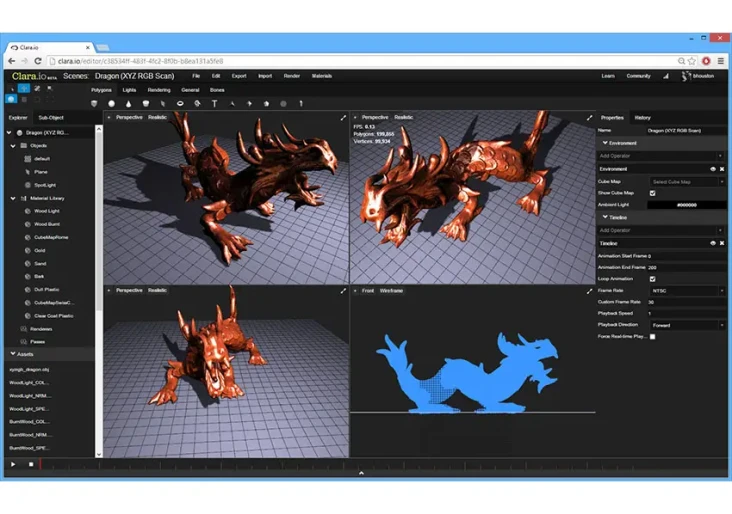Open the Chrome hamburger menu
The width and height of the screenshot is (732, 514).
[x=721, y=61]
